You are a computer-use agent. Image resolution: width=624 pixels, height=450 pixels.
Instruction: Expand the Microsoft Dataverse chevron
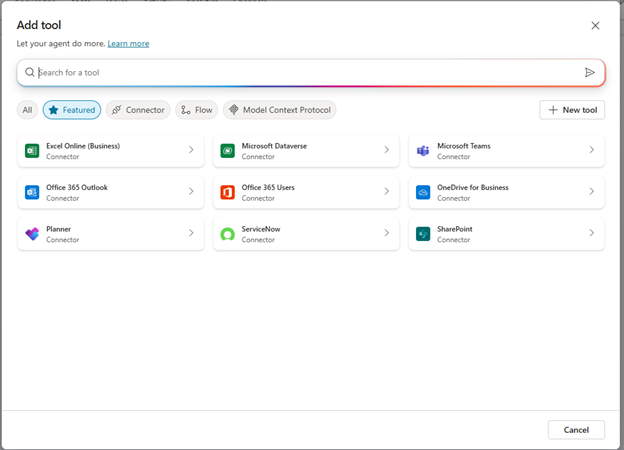click(387, 150)
